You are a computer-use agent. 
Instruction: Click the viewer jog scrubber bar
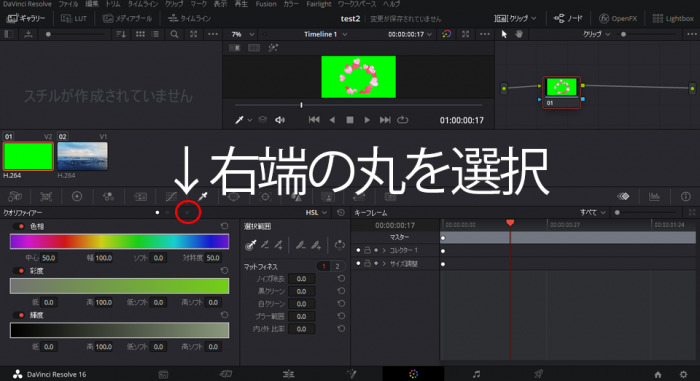pyautogui.click(x=358, y=105)
